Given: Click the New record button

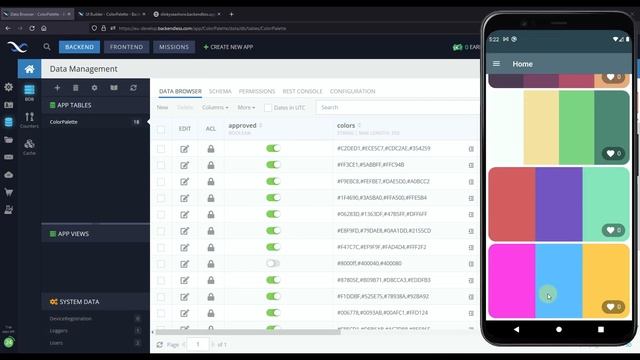Looking at the screenshot, I should pyautogui.click(x=162, y=107).
